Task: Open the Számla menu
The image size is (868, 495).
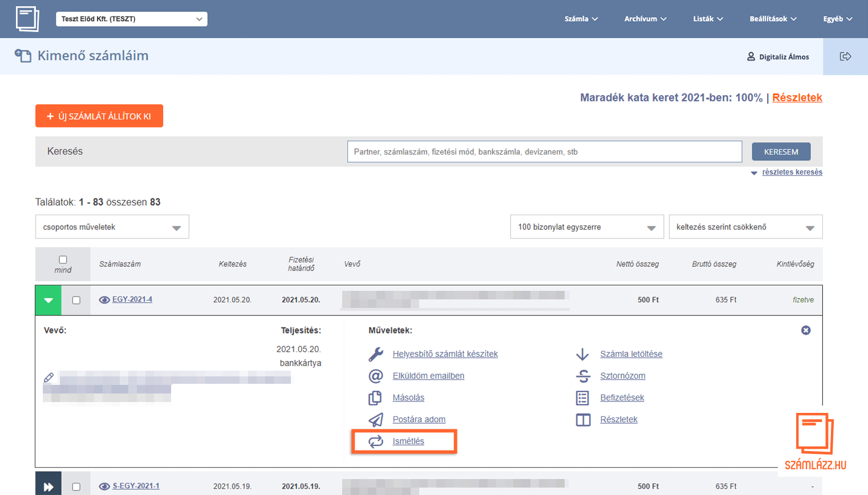Action: 581,19
